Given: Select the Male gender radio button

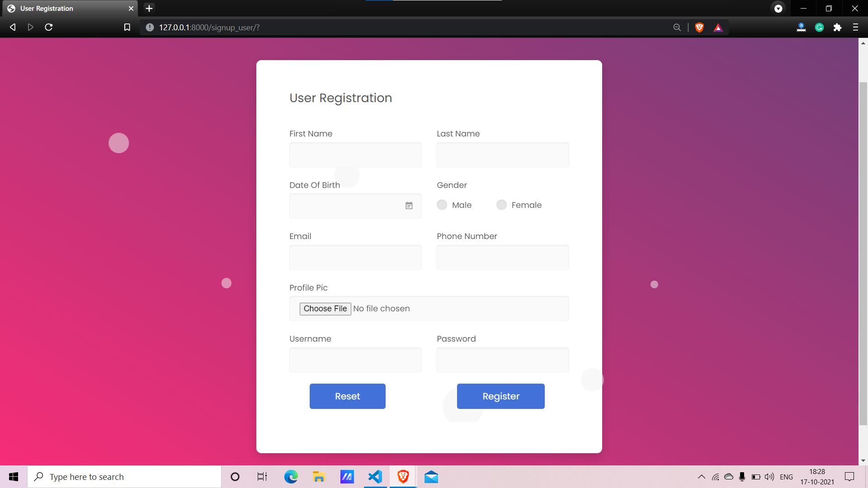Looking at the screenshot, I should point(442,205).
